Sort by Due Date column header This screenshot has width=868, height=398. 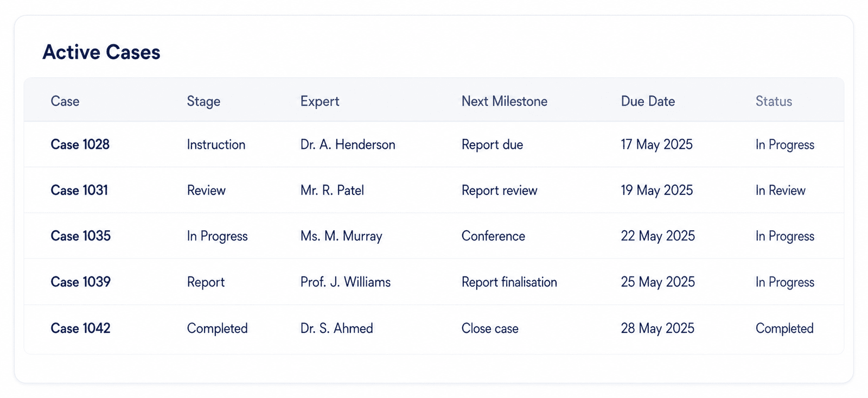coord(648,101)
